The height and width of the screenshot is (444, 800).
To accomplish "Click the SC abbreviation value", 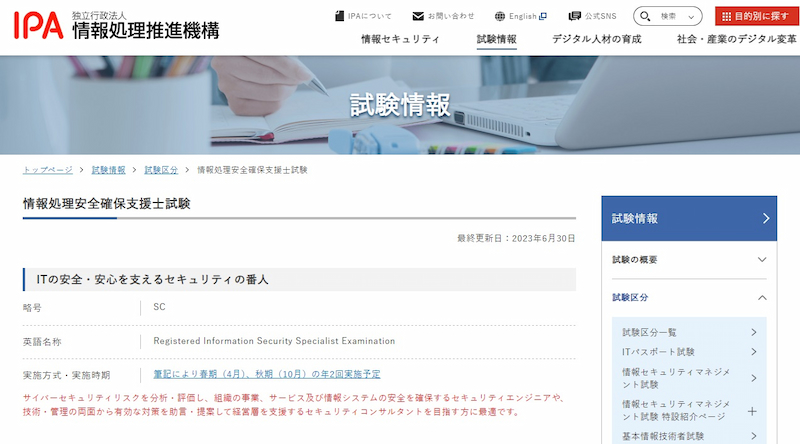I will 159,307.
